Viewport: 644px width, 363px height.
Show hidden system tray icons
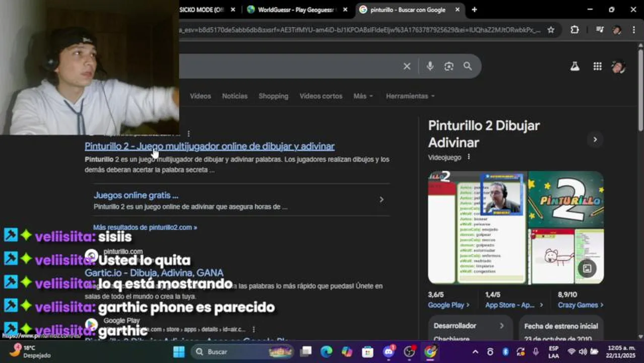[x=475, y=351]
